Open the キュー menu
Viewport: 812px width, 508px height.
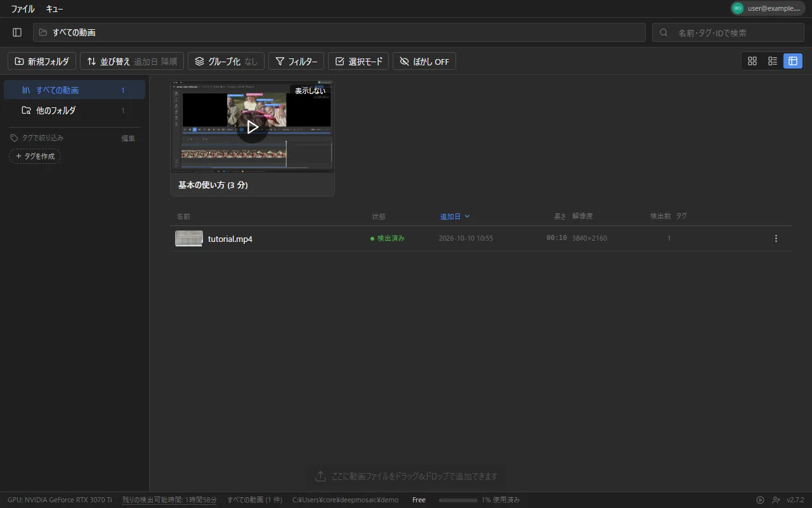pos(55,9)
